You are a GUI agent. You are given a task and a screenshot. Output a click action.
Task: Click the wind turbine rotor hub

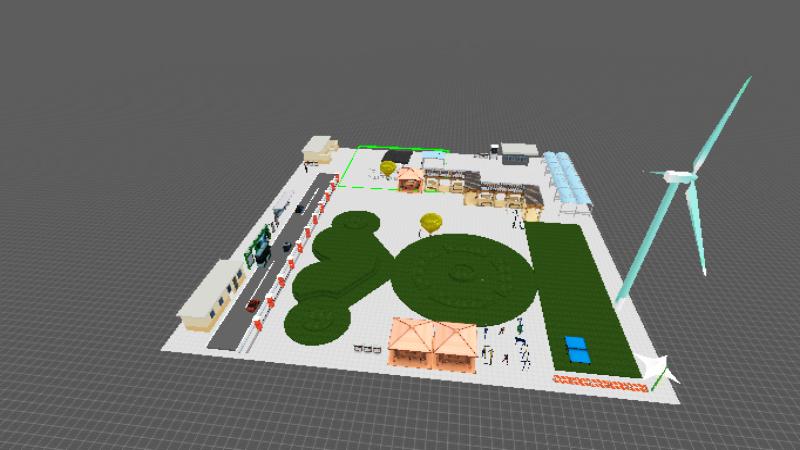[x=682, y=176]
